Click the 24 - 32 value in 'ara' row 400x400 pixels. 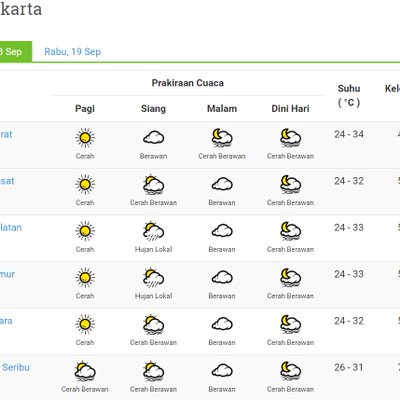349,321
